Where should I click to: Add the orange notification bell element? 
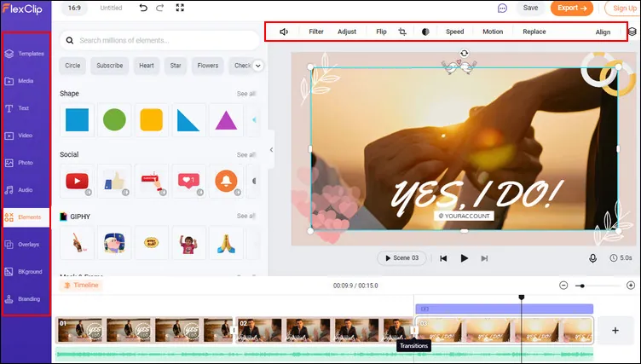(x=226, y=181)
